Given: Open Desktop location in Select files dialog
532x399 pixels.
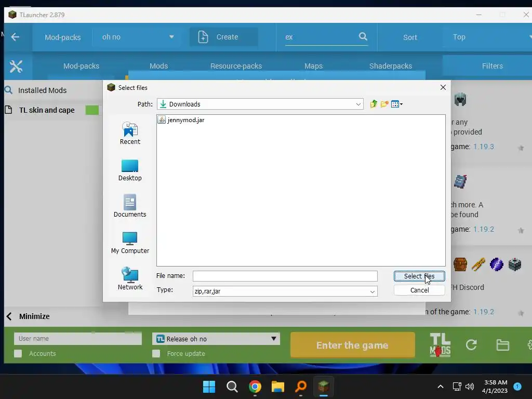Looking at the screenshot, I should (130, 170).
